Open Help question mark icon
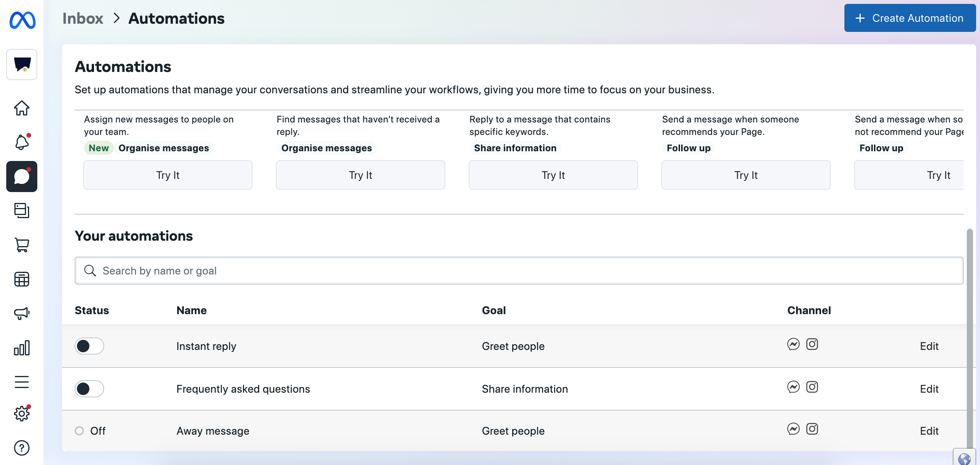 click(22, 448)
